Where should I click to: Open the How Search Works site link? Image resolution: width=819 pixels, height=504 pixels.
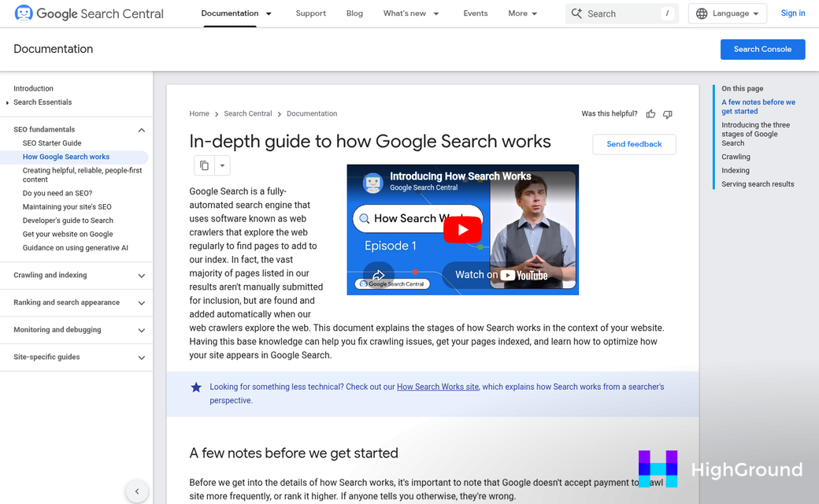click(x=437, y=387)
